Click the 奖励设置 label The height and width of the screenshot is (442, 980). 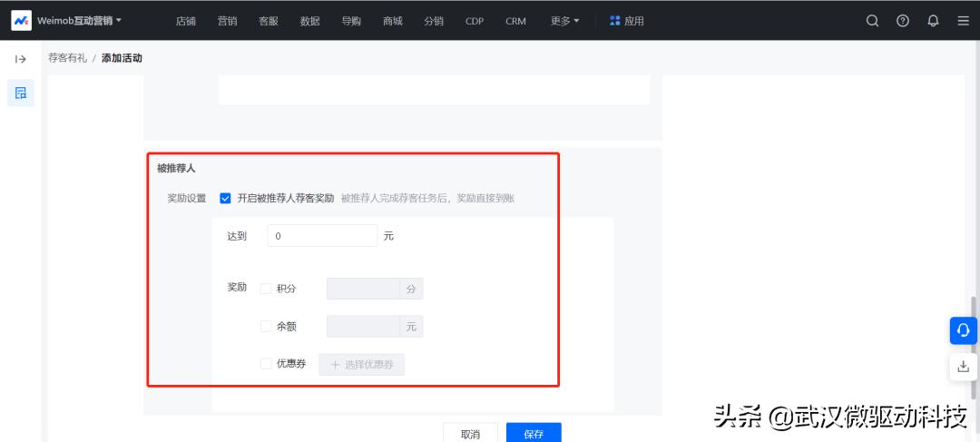pyautogui.click(x=186, y=198)
